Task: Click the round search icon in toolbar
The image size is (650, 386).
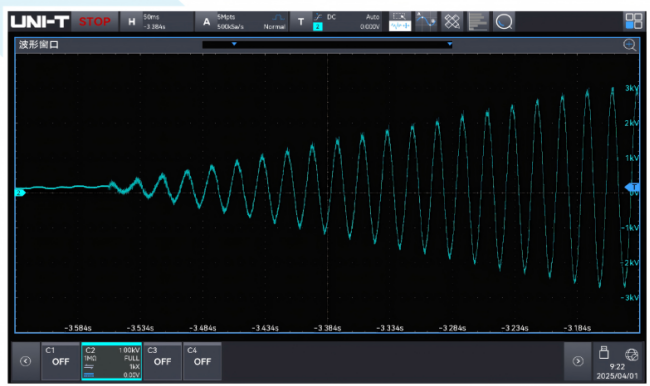Action: tap(504, 22)
